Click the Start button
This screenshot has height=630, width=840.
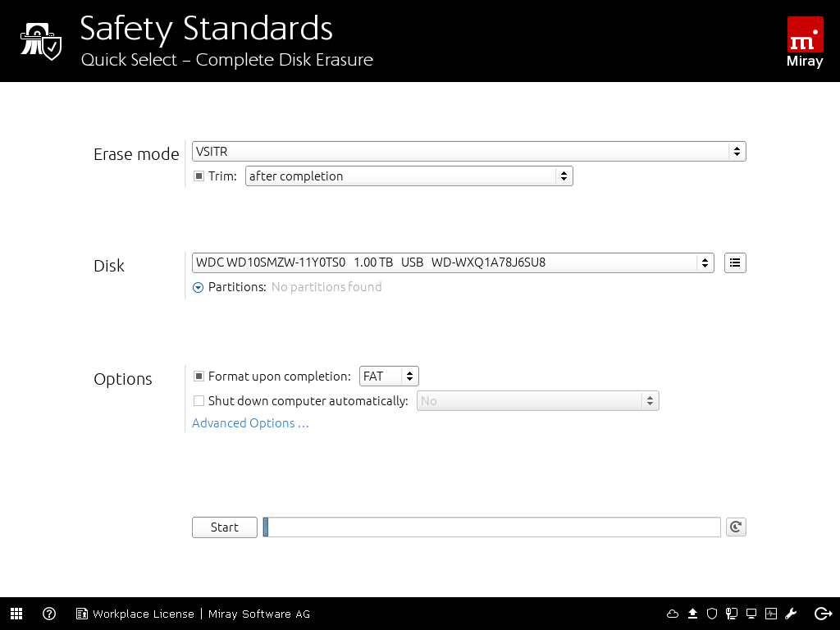pos(225,527)
